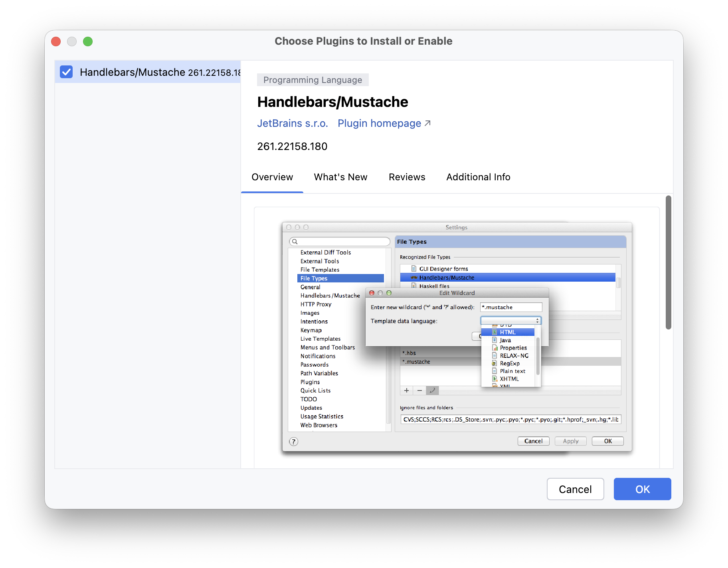The image size is (728, 568).
Task: Open the What's New tab
Action: coord(340,177)
